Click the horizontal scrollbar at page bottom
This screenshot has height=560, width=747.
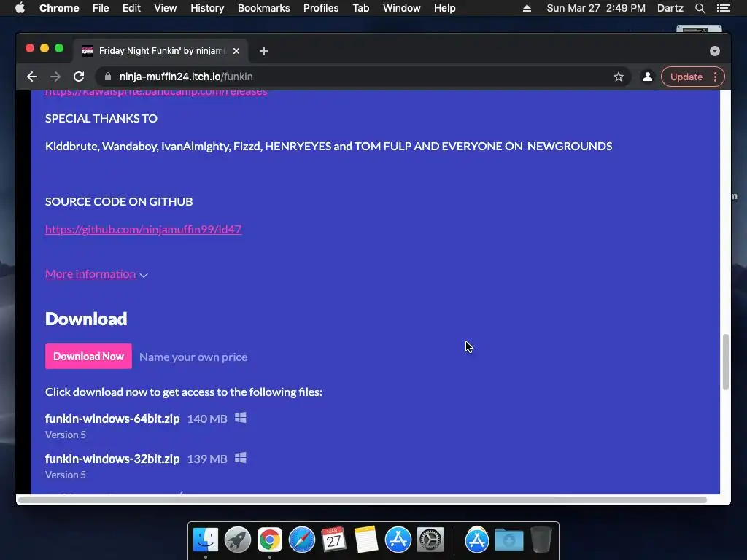tap(362, 500)
